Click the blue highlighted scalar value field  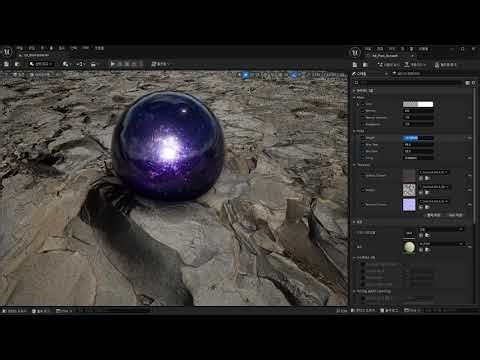pyautogui.click(x=418, y=138)
